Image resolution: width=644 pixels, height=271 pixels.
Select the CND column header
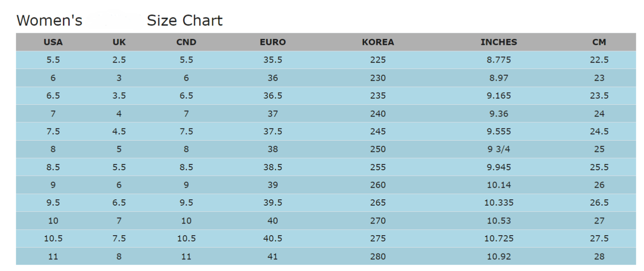tap(186, 42)
